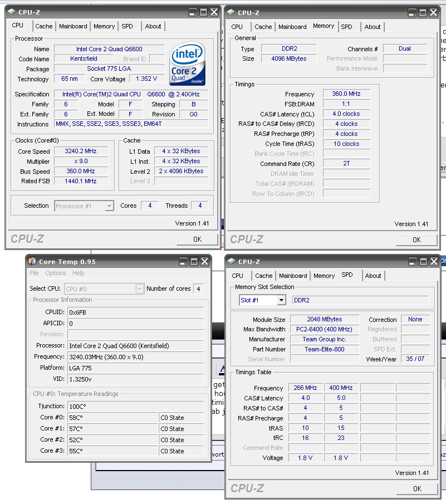
Task: Minimize the SPD tab CPU-Z window
Action: coord(413,262)
